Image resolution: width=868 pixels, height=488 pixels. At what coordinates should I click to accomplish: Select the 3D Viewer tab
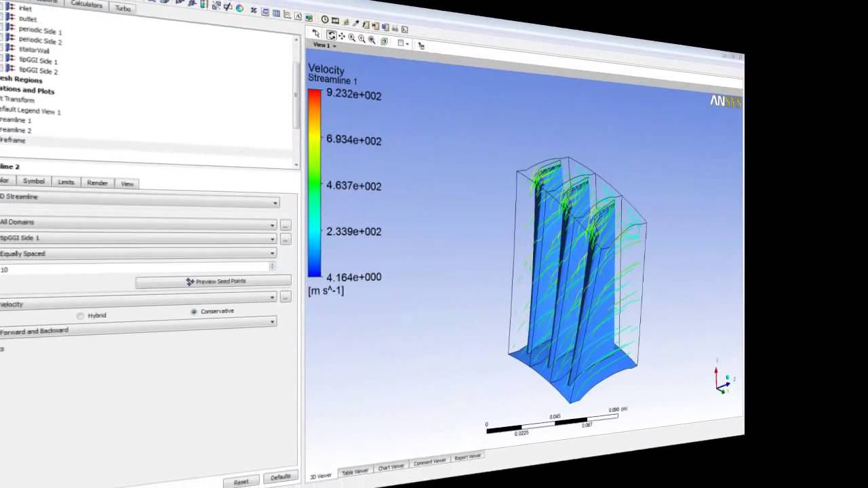pyautogui.click(x=321, y=476)
